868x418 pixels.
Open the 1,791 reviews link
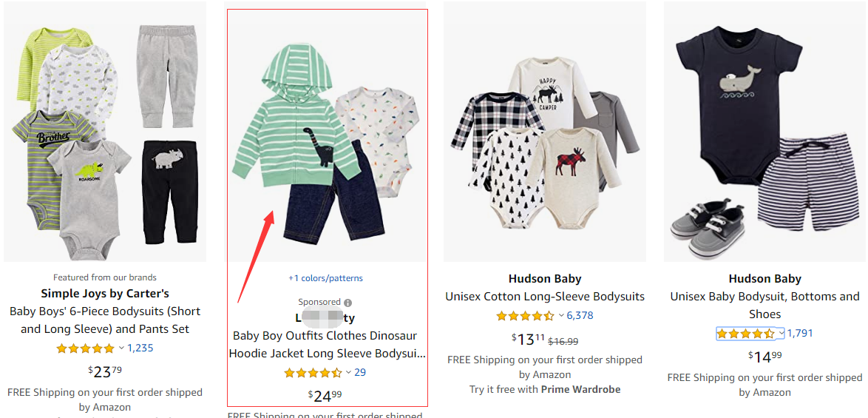click(x=800, y=334)
